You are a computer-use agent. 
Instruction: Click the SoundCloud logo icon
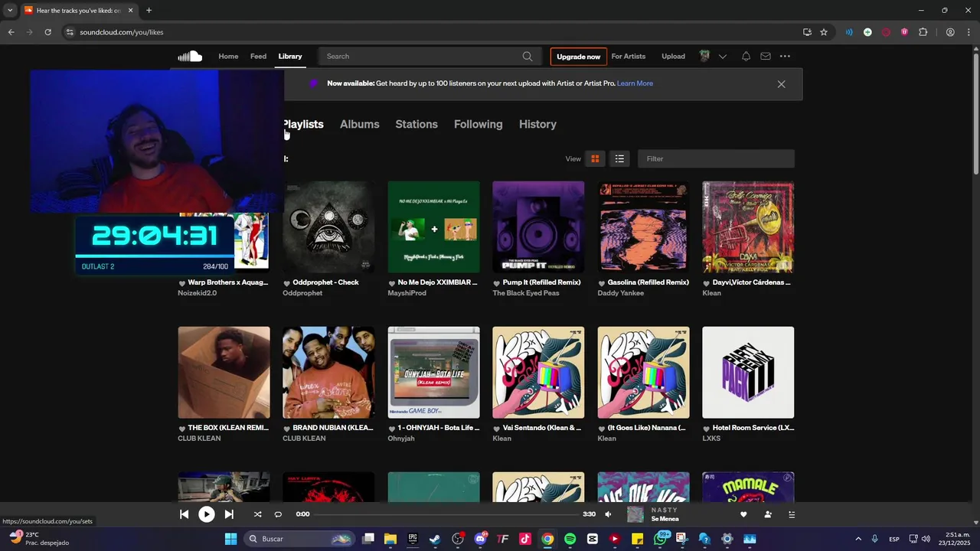190,56
